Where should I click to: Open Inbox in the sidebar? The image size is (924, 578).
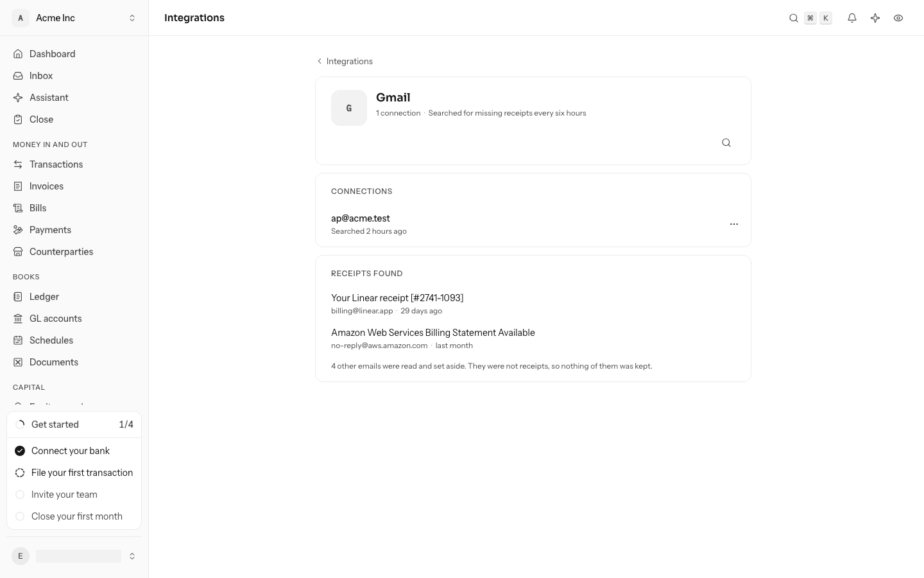point(74,76)
